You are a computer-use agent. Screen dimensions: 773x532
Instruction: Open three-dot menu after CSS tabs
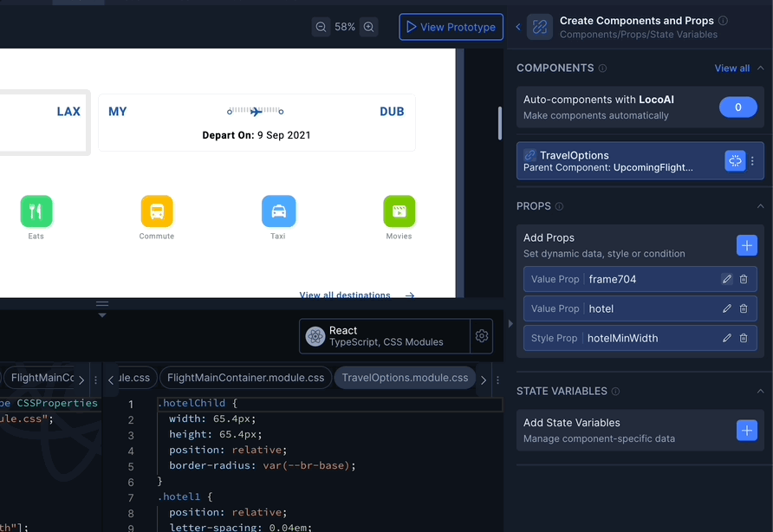tap(498, 380)
